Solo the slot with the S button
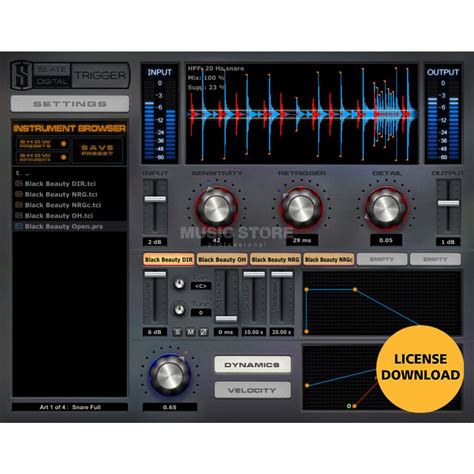 click(x=178, y=332)
